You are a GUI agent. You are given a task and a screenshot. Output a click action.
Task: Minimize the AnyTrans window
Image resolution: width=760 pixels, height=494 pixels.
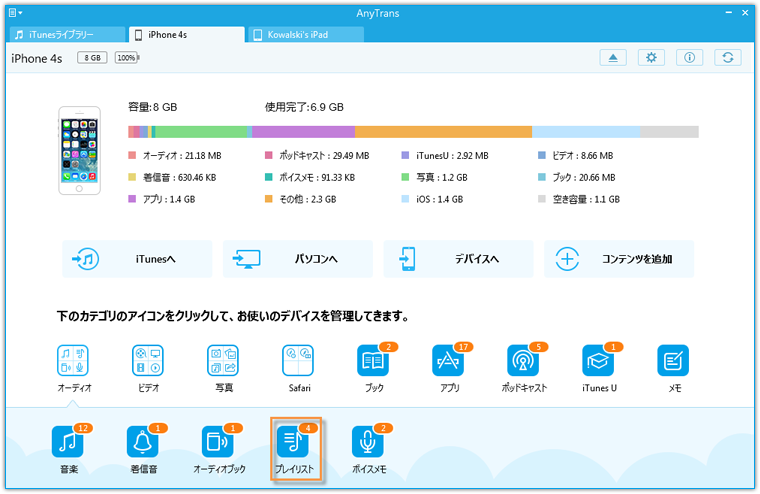pos(728,13)
